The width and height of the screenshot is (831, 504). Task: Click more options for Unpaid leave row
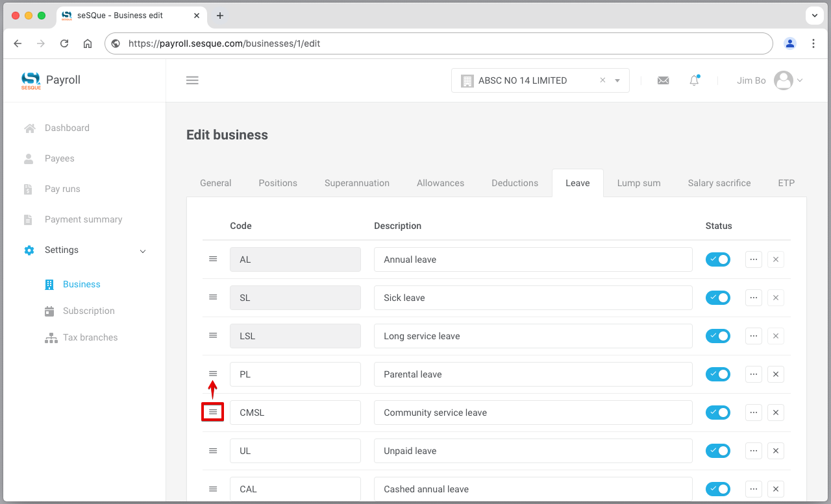tap(753, 451)
